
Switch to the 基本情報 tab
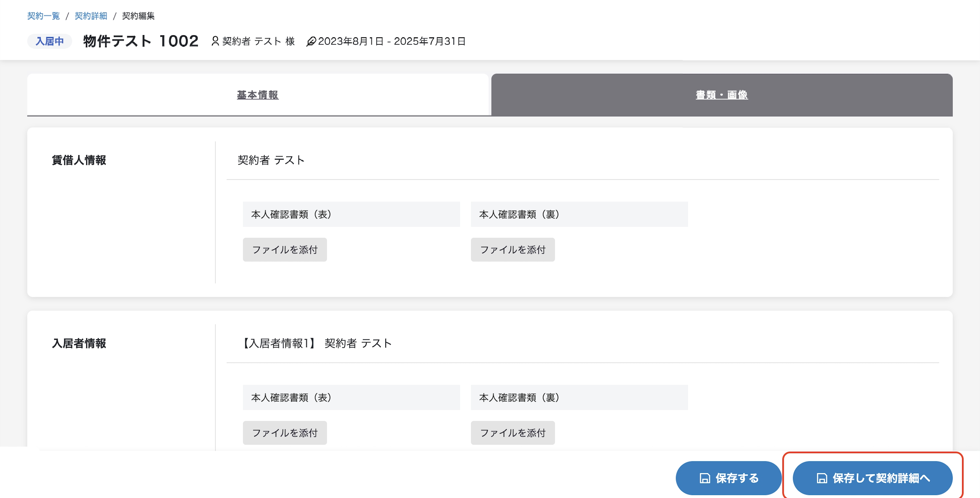tap(258, 95)
